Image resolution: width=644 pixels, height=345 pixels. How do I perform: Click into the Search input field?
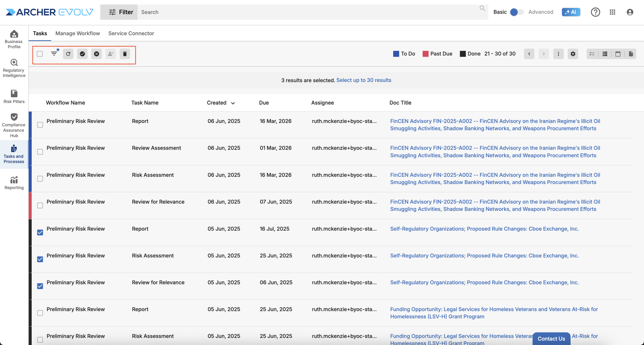click(302, 12)
